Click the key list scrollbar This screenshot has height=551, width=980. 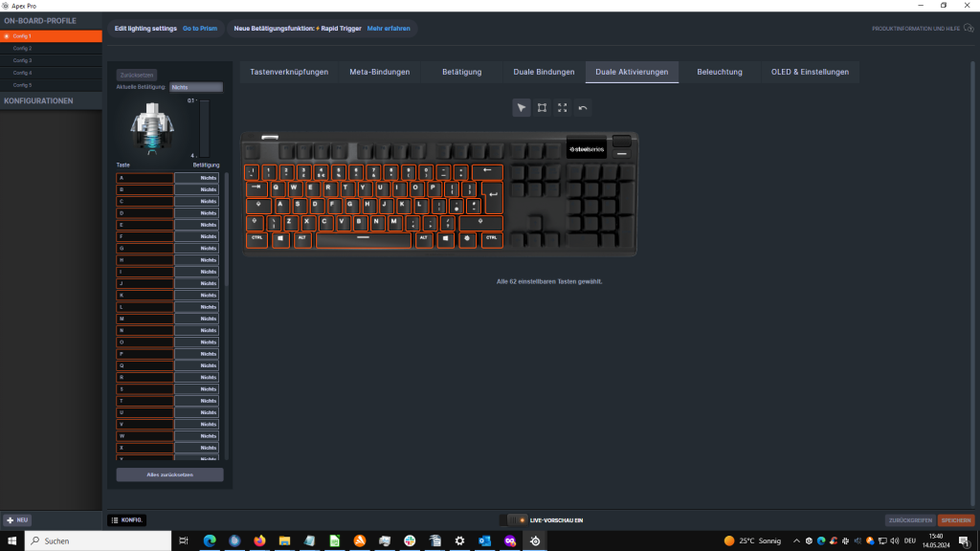pyautogui.click(x=226, y=231)
